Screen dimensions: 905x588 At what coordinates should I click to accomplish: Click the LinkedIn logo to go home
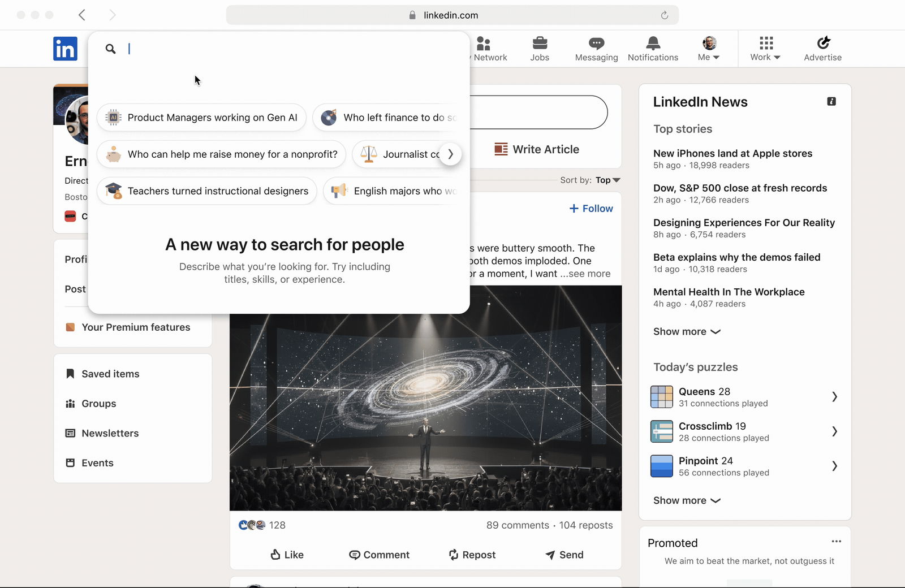[65, 49]
